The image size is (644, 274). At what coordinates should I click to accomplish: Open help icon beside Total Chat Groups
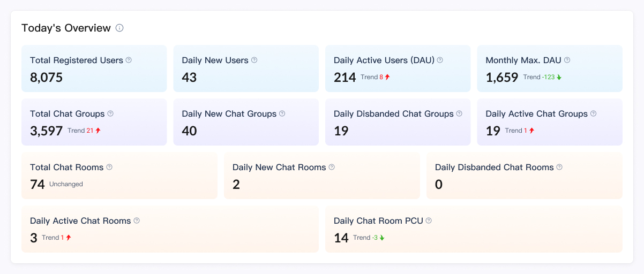(110, 113)
